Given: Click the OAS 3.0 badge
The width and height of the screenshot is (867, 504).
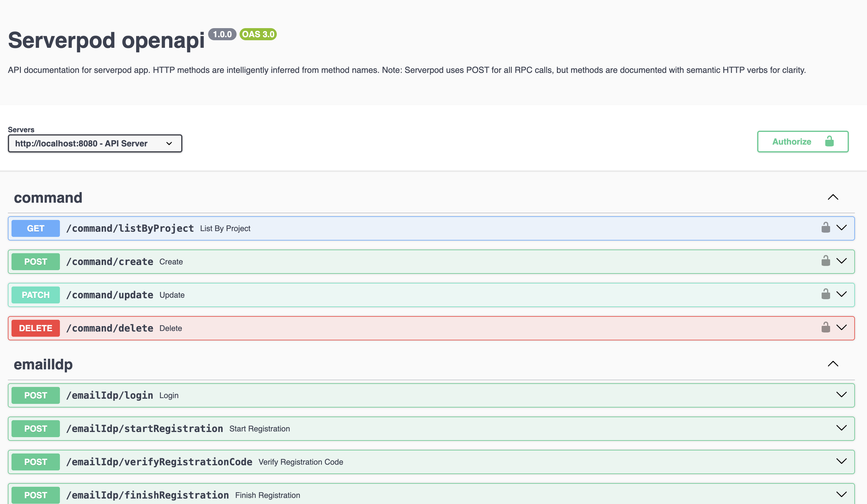Looking at the screenshot, I should point(258,34).
